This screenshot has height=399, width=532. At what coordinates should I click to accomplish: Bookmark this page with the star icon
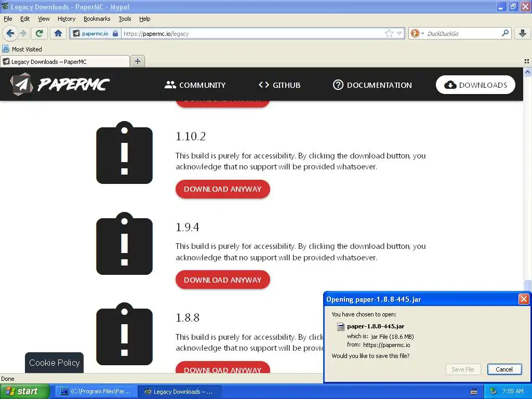tap(389, 33)
